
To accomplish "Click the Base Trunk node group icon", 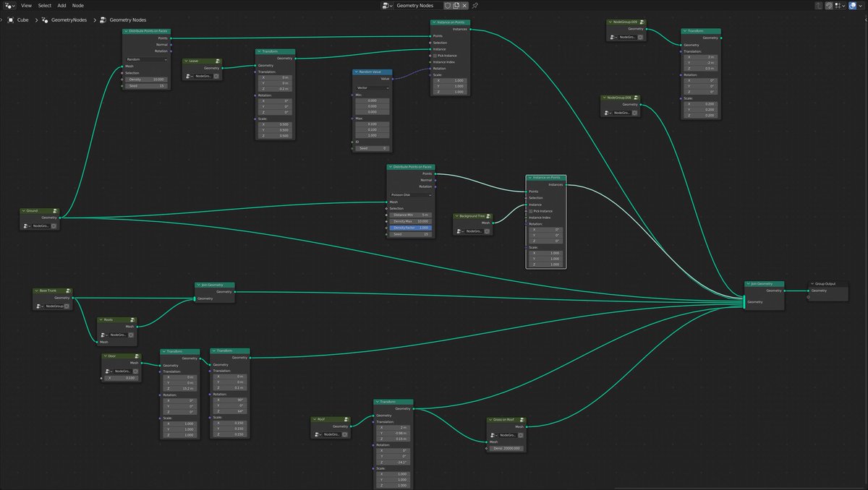I will point(68,291).
